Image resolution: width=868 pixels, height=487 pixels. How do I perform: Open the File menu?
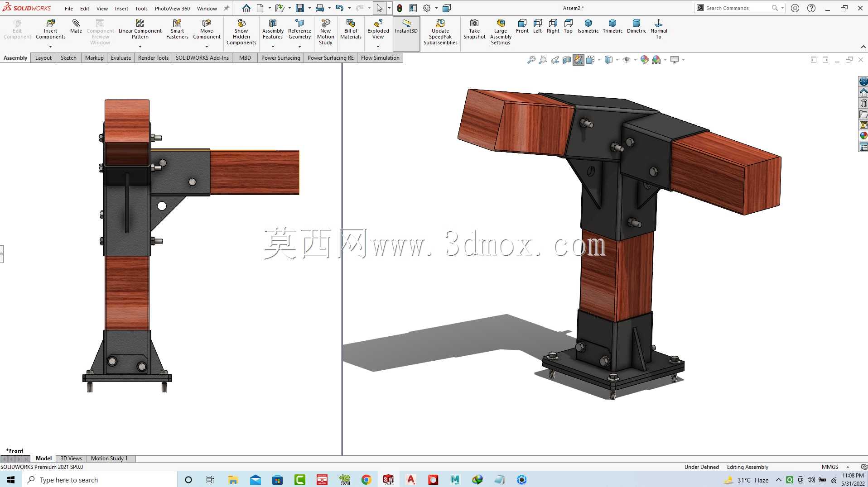pos(69,8)
